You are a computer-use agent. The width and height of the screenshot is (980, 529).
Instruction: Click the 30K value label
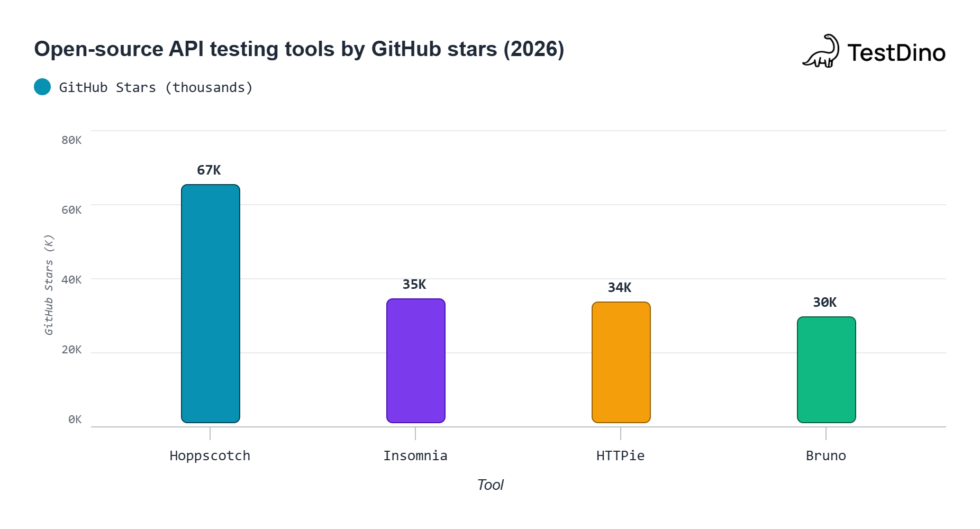click(825, 303)
